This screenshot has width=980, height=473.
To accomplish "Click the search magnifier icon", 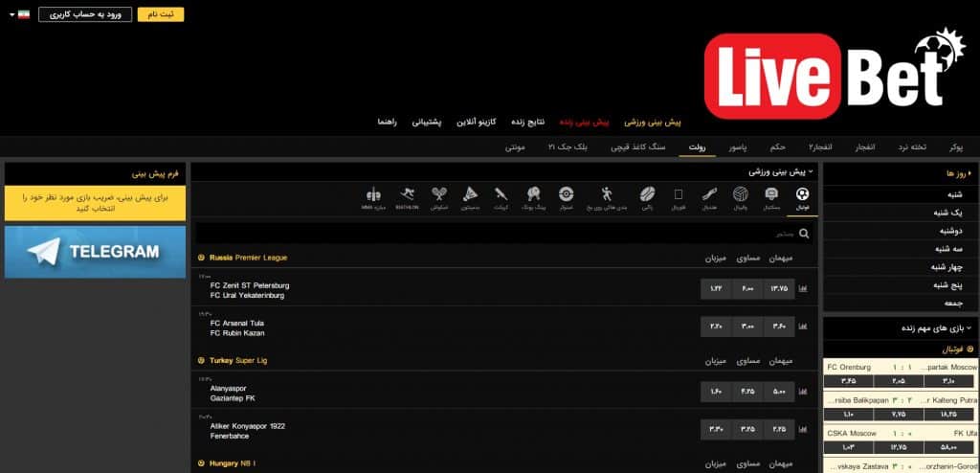I will [804, 234].
